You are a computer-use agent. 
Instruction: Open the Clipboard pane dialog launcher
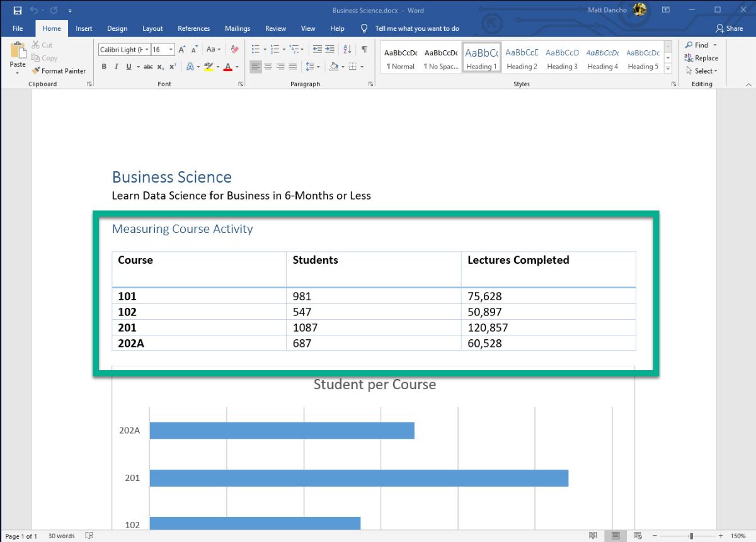pos(89,84)
